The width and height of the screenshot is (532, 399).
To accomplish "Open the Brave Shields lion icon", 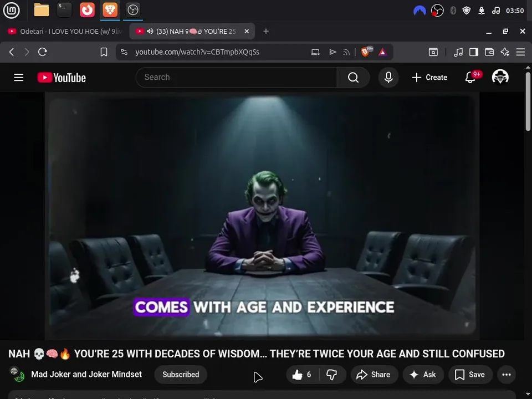I will tap(366, 52).
